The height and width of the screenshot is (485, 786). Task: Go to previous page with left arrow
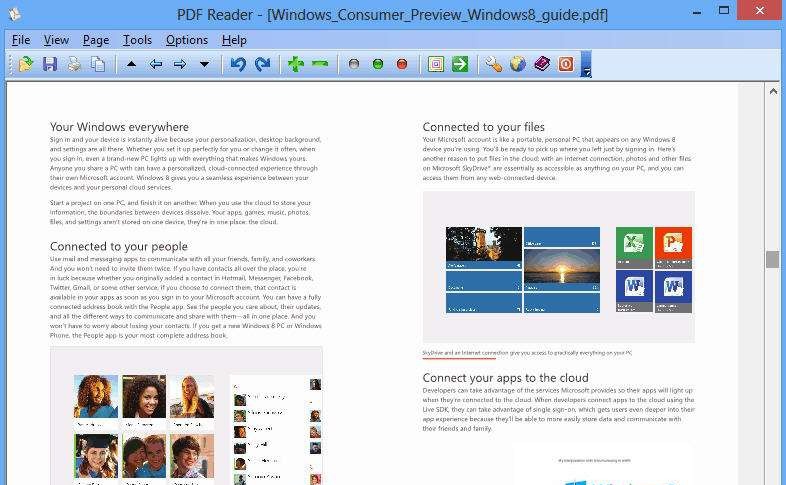[x=156, y=64]
